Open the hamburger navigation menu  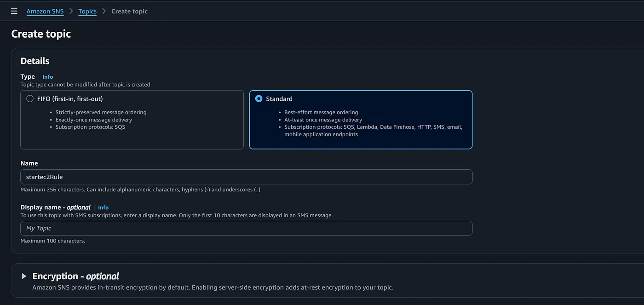(x=14, y=11)
